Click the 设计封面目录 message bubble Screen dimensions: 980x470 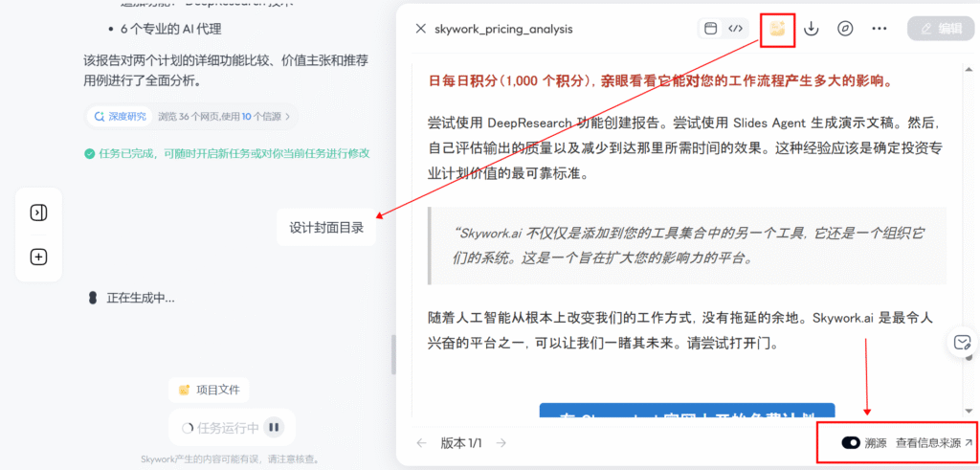[326, 228]
